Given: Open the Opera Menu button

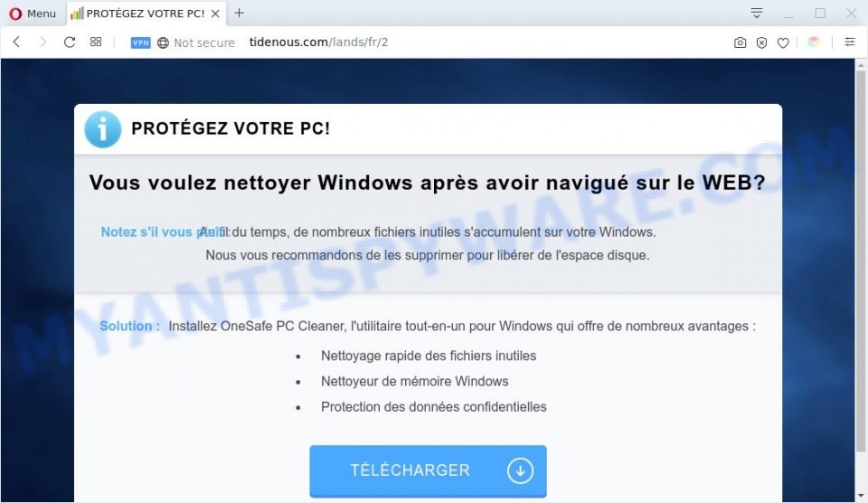Looking at the screenshot, I should pos(33,14).
